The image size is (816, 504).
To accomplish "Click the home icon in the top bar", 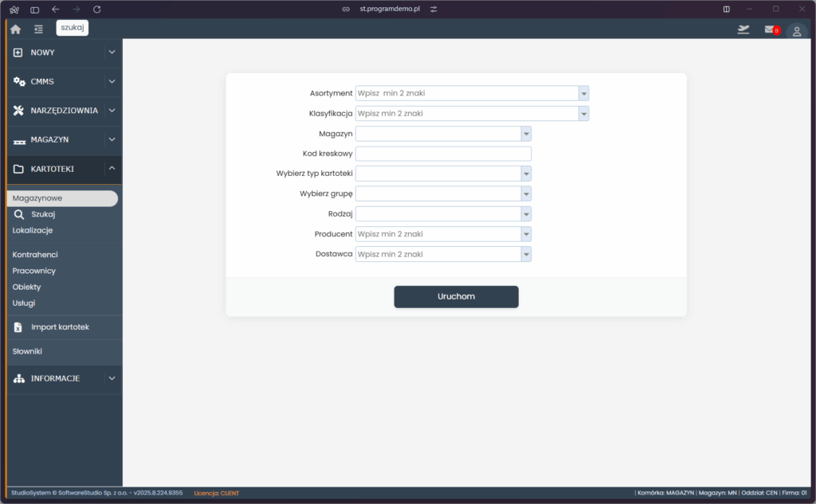I will pyautogui.click(x=15, y=28).
